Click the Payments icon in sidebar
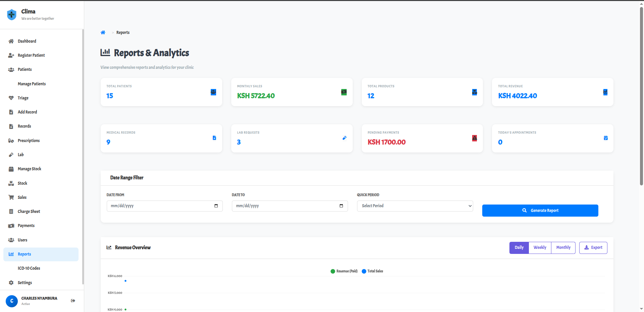The width and height of the screenshot is (644, 312). [x=11, y=225]
